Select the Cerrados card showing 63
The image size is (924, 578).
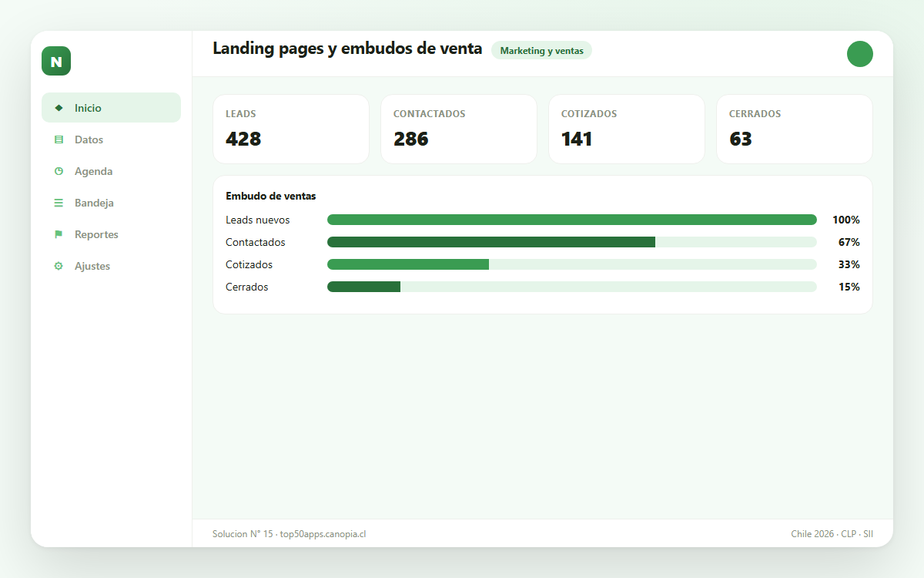click(795, 129)
